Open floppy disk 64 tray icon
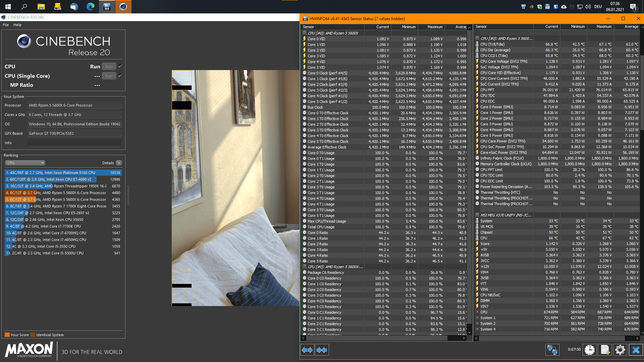The width and height of the screenshot is (644, 362). click(x=548, y=7)
